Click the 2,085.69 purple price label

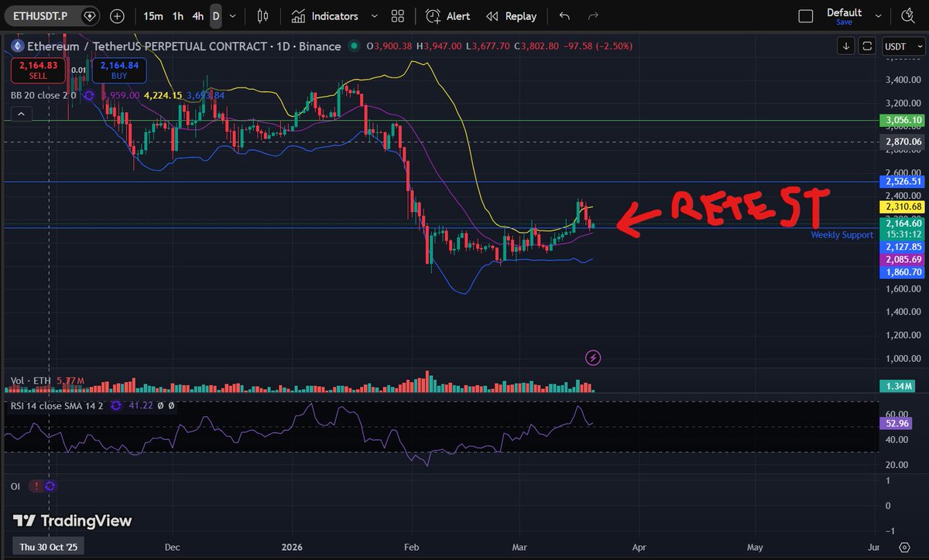(902, 259)
